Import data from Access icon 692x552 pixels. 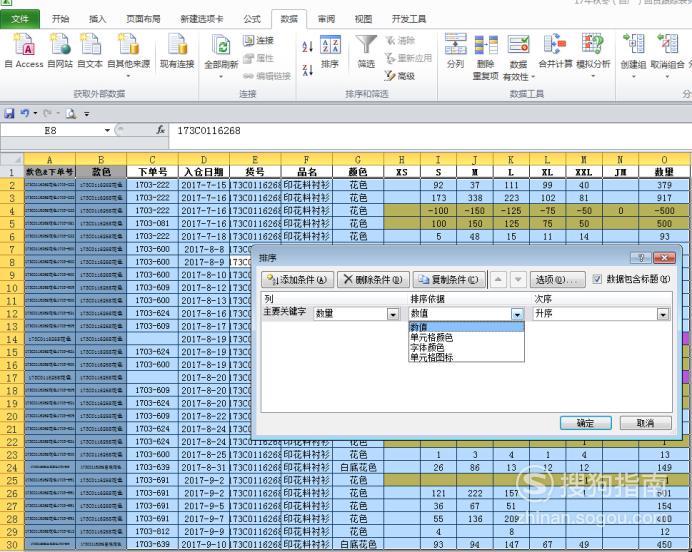coord(24,50)
